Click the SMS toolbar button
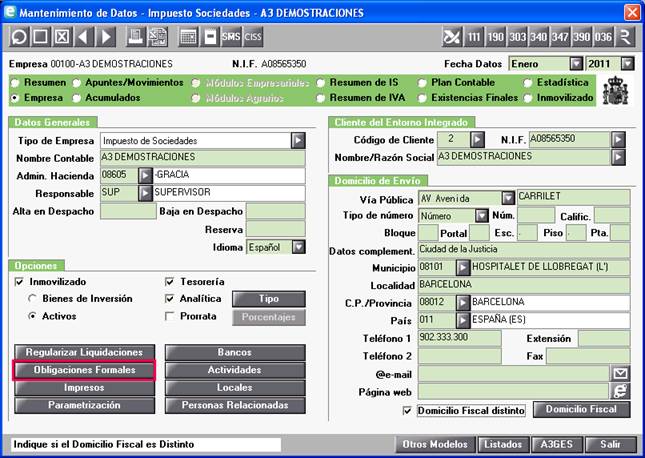This screenshot has height=458, width=645. [231, 37]
